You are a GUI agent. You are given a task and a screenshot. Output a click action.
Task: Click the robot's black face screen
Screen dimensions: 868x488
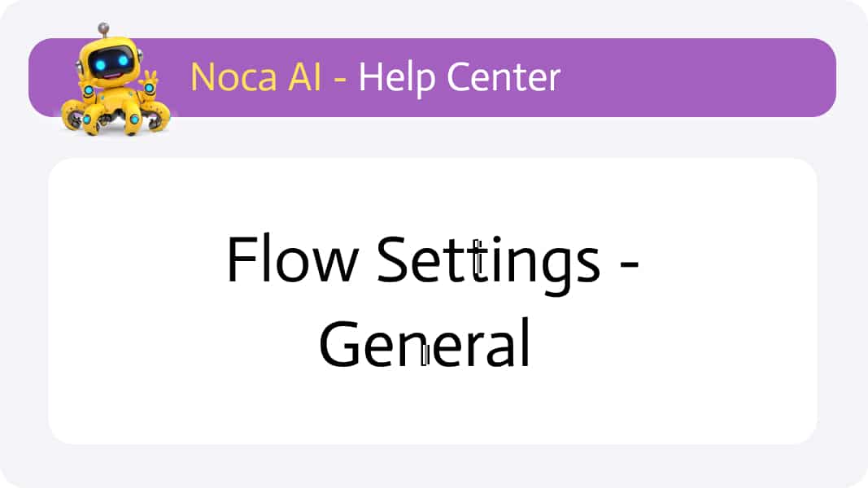[x=111, y=63]
